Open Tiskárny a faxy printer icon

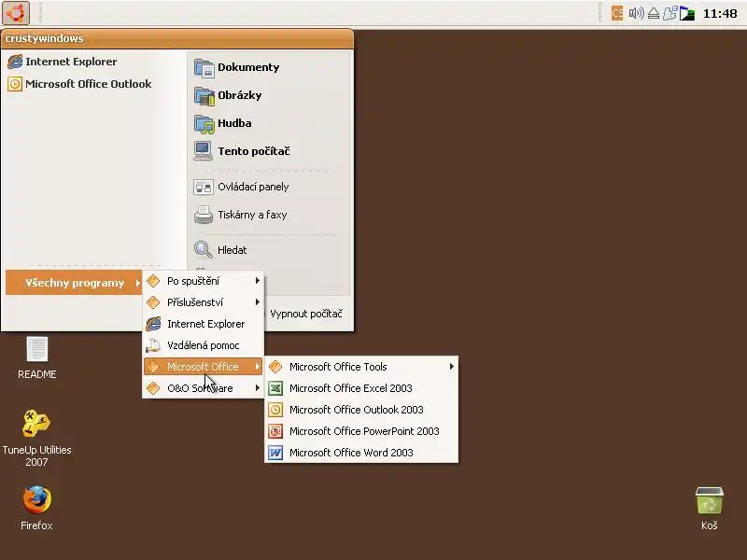[204, 215]
